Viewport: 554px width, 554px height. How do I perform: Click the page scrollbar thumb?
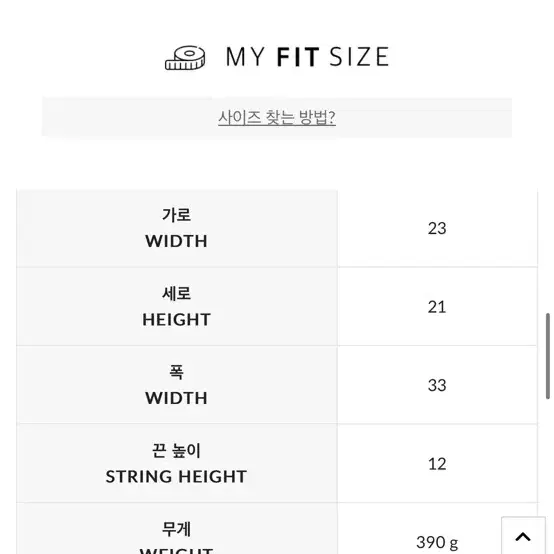point(547,356)
